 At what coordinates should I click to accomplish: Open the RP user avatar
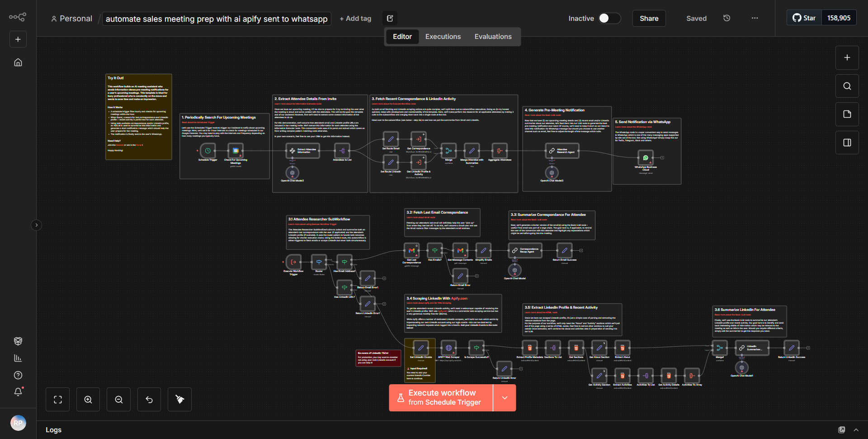pos(18,423)
